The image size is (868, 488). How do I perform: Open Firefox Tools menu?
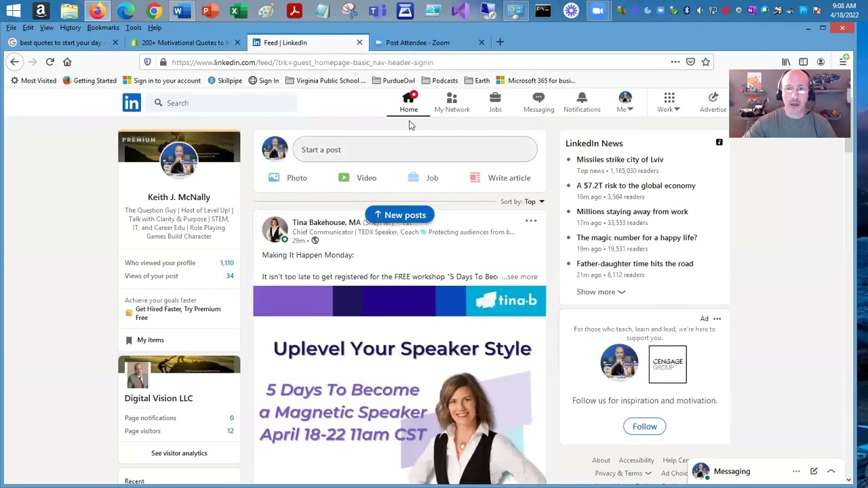[134, 28]
